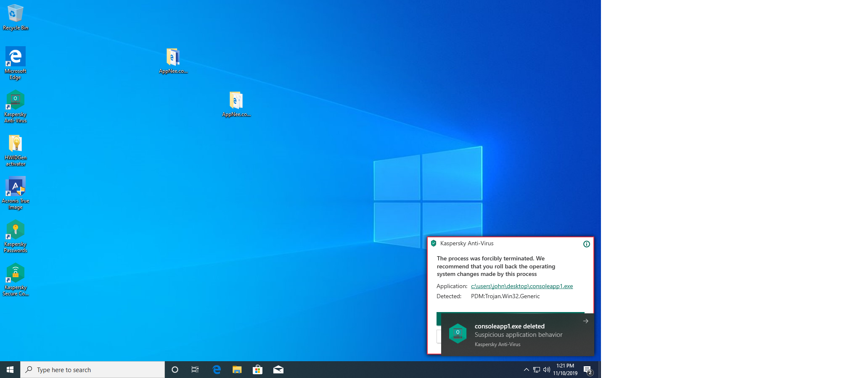Image resolution: width=868 pixels, height=378 pixels.
Task: Open the consoleapp1.exe application path link
Action: [x=522, y=286]
